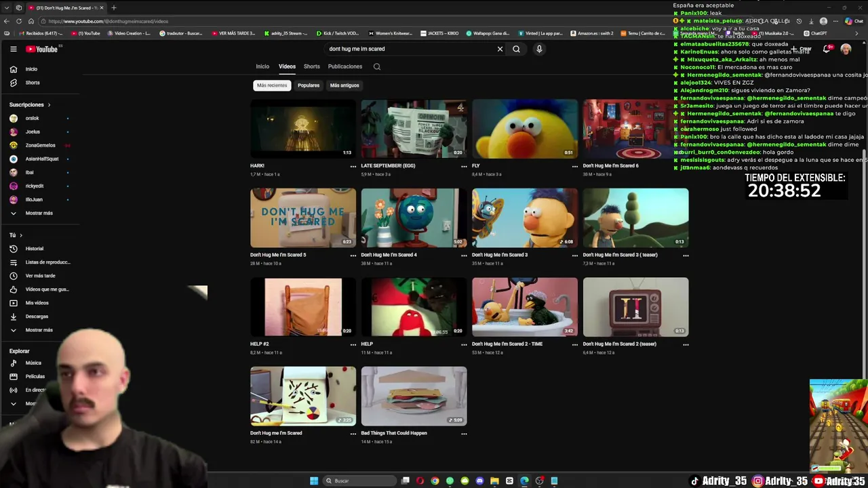
Task: Open Don't Hug Me I'm Scared 6 title
Action: [610, 165]
